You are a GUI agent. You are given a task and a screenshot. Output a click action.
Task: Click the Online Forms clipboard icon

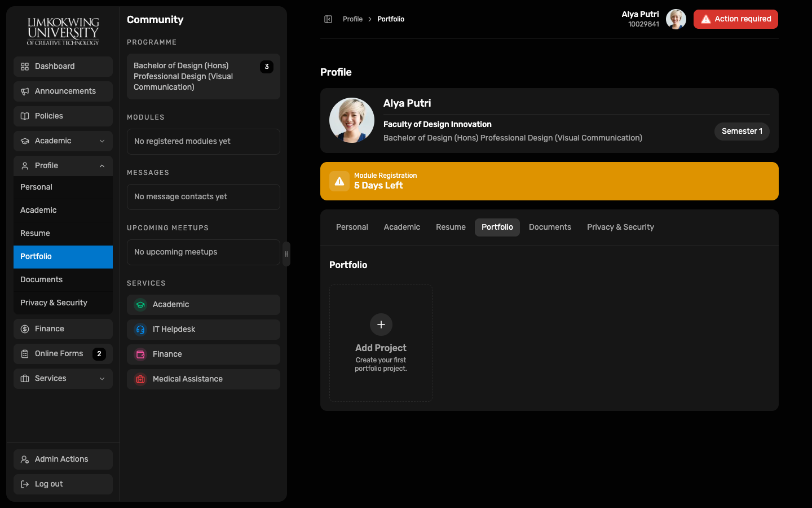[25, 354]
